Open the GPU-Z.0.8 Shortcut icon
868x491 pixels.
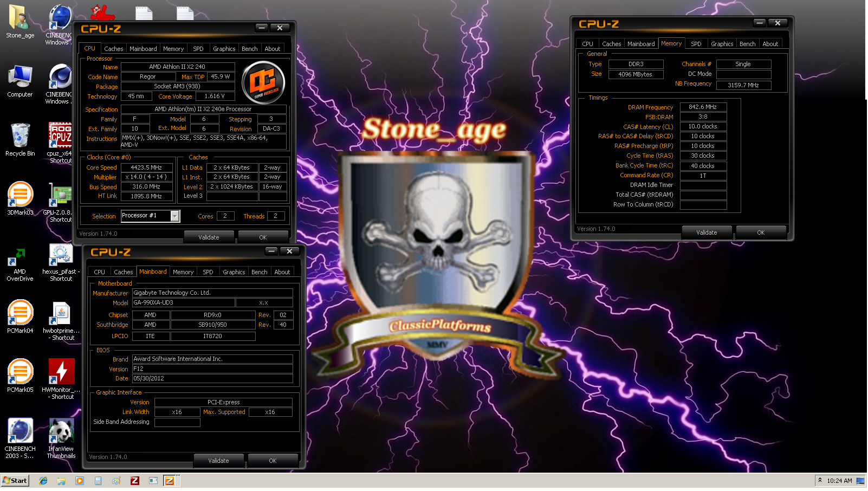[61, 202]
